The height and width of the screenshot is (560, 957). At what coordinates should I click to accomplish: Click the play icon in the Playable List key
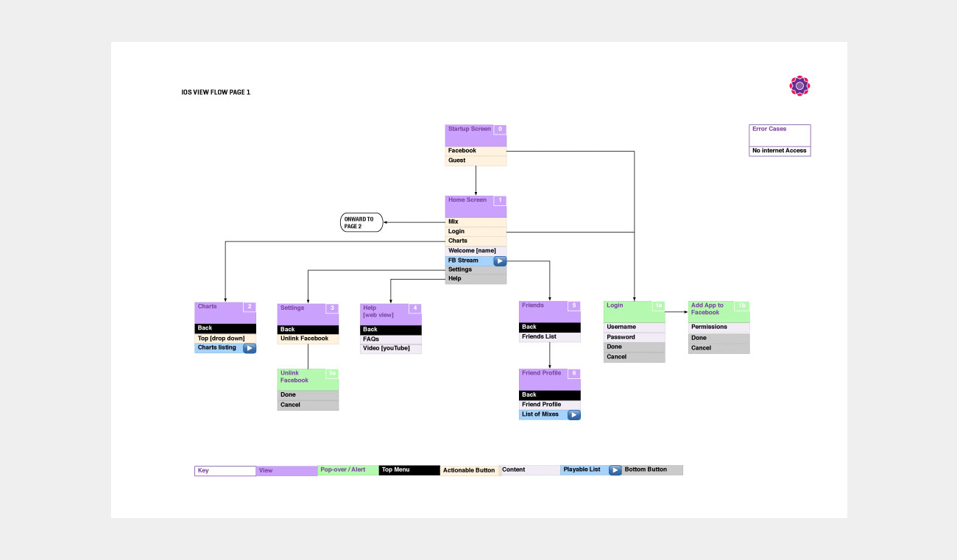click(x=615, y=470)
